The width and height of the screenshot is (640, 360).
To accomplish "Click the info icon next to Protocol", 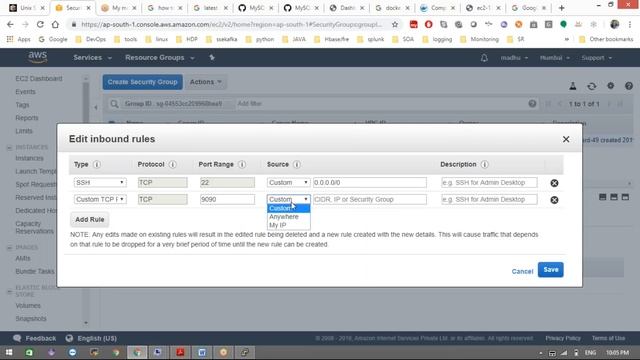I will click(173, 164).
